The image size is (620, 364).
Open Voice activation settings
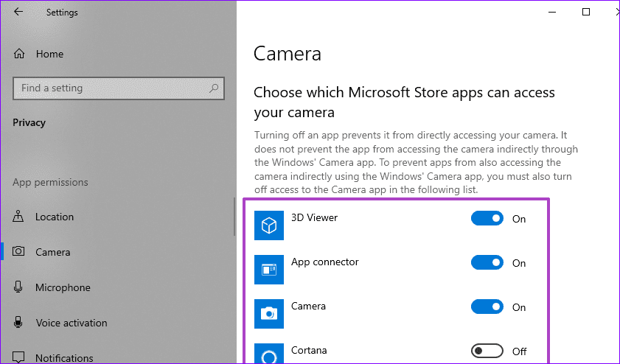(x=72, y=323)
